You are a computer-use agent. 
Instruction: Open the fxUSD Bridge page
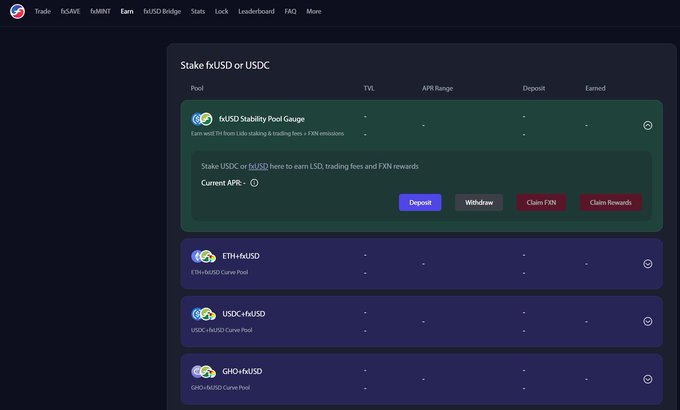[x=162, y=11]
